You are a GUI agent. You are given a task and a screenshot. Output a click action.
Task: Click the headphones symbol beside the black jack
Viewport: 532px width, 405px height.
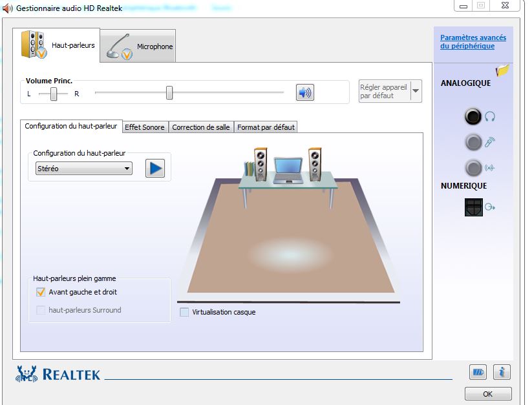click(x=489, y=116)
